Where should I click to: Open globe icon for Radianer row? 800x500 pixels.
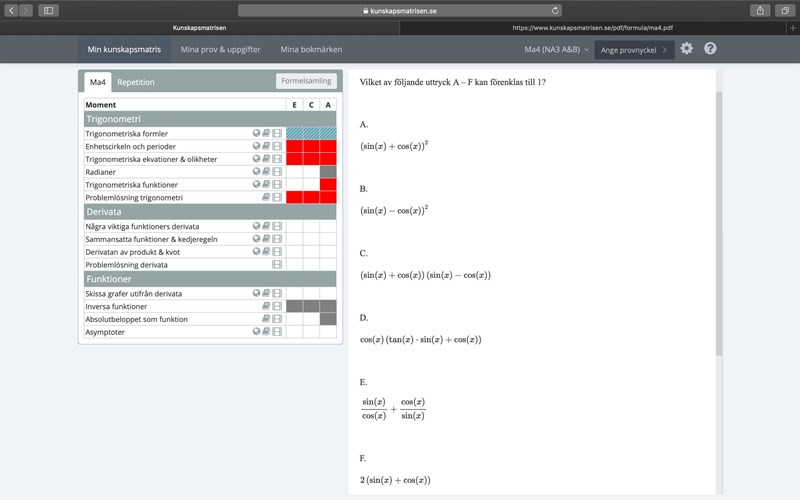click(x=257, y=172)
